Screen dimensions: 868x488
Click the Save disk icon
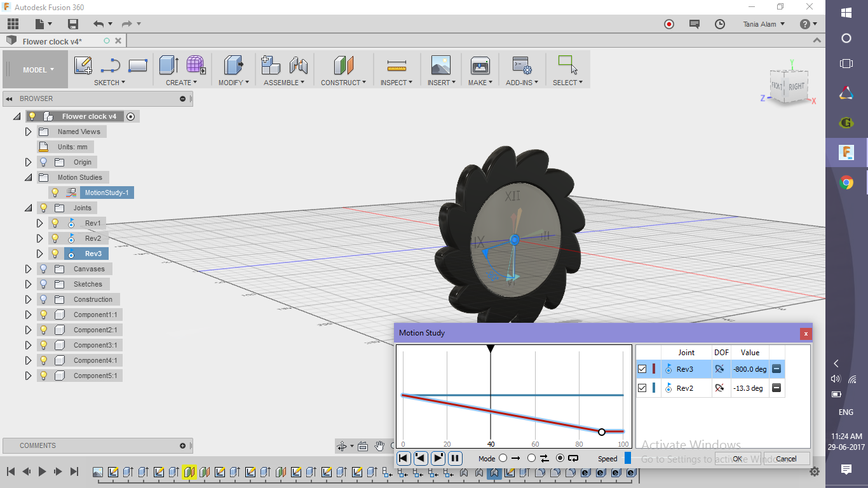pos(73,24)
